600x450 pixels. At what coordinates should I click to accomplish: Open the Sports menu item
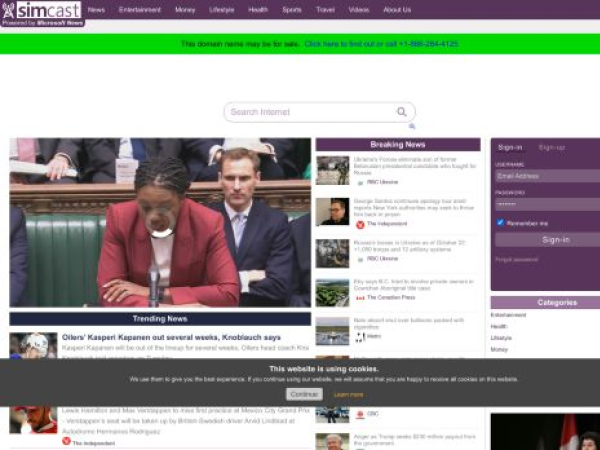pyautogui.click(x=291, y=10)
